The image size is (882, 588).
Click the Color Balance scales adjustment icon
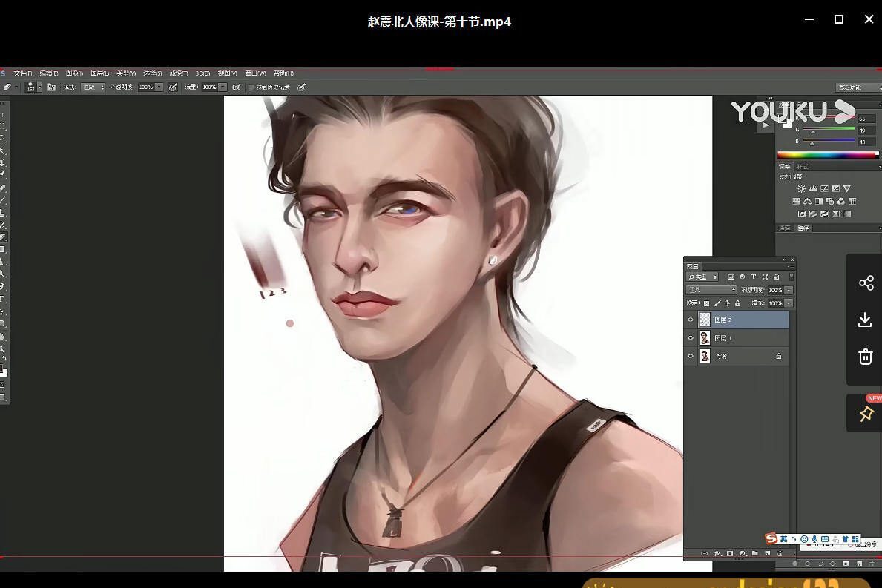pos(807,202)
